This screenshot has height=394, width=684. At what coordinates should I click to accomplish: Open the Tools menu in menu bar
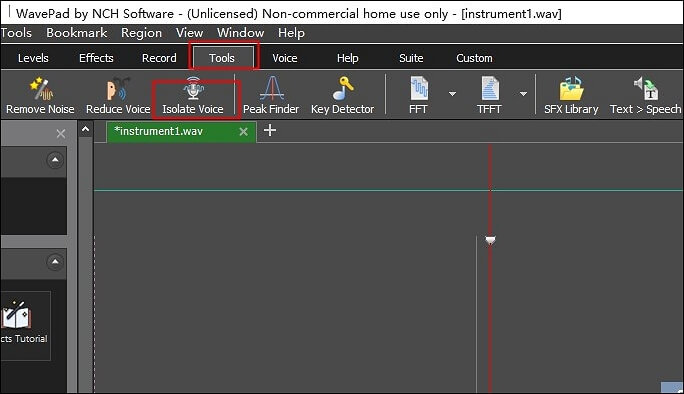[x=16, y=33]
